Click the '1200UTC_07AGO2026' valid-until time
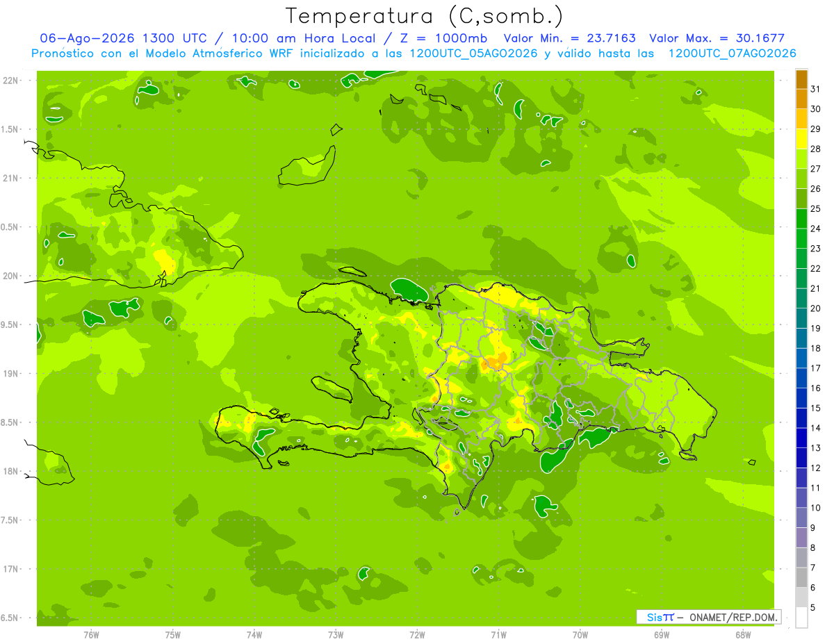 point(732,53)
